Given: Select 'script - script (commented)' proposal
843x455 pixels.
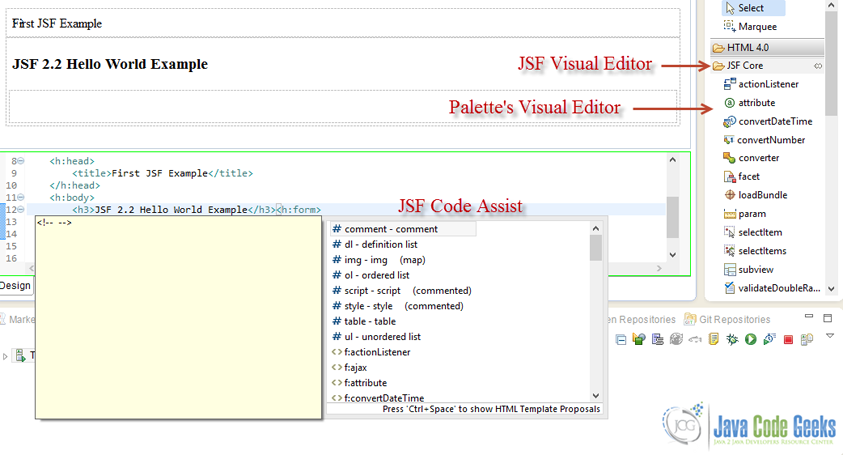Looking at the screenshot, I should tap(402, 291).
